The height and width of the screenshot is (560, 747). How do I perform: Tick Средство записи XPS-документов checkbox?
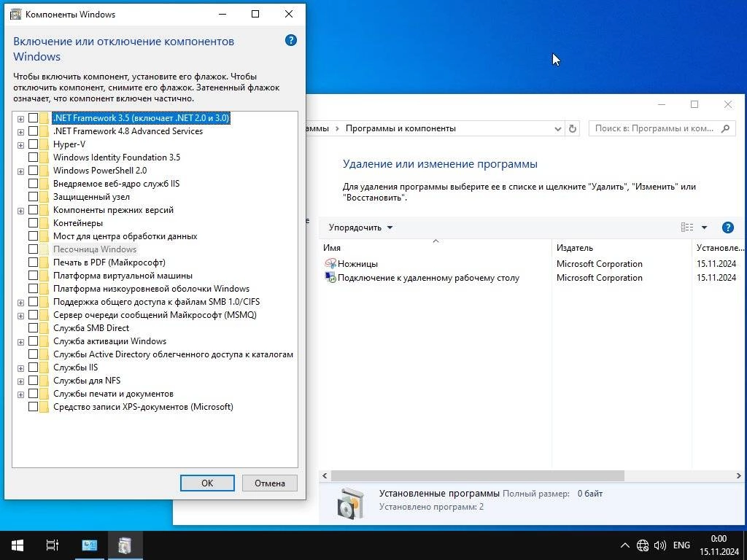pyautogui.click(x=34, y=406)
